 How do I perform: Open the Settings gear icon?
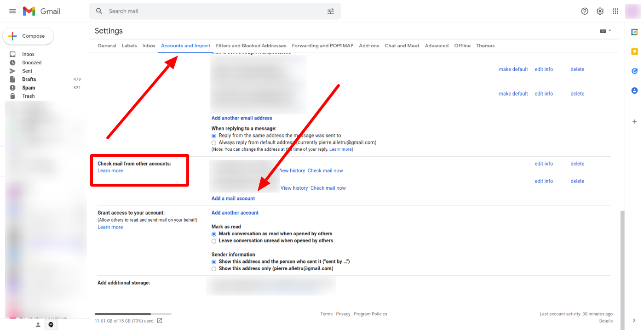tap(600, 11)
